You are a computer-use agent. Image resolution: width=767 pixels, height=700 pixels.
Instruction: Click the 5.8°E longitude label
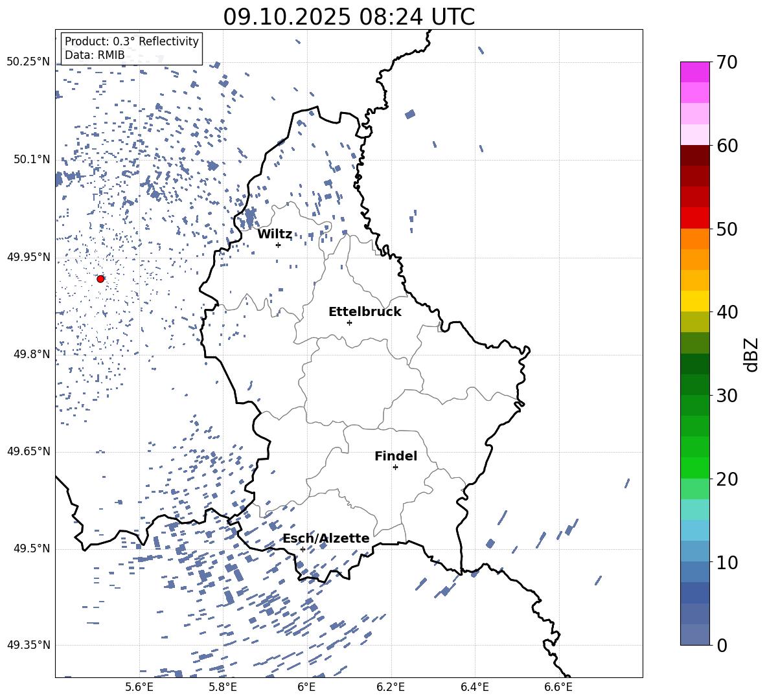click(223, 687)
